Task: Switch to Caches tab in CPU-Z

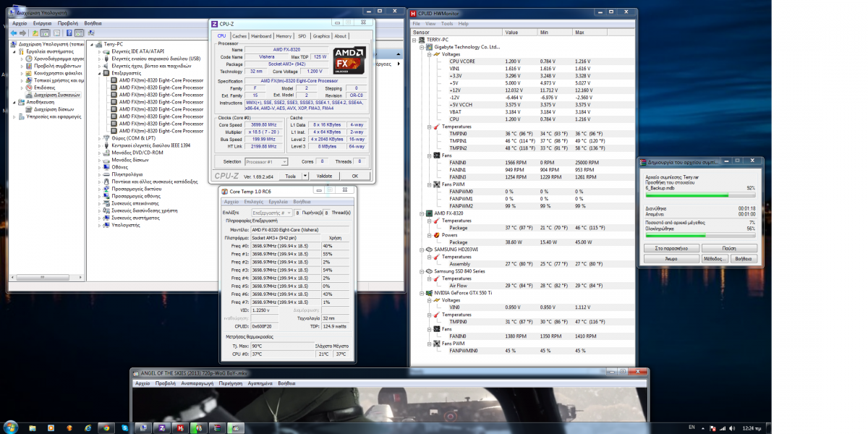Action: [239, 35]
